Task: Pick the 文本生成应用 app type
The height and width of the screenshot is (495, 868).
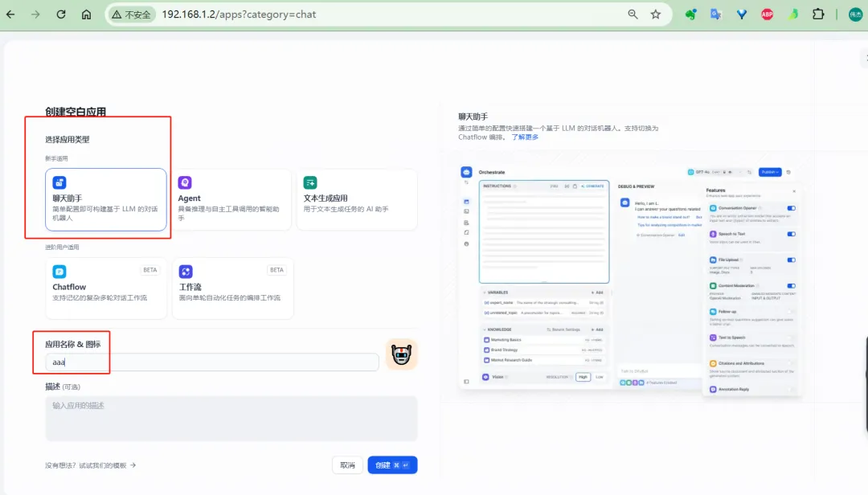Action: point(357,199)
